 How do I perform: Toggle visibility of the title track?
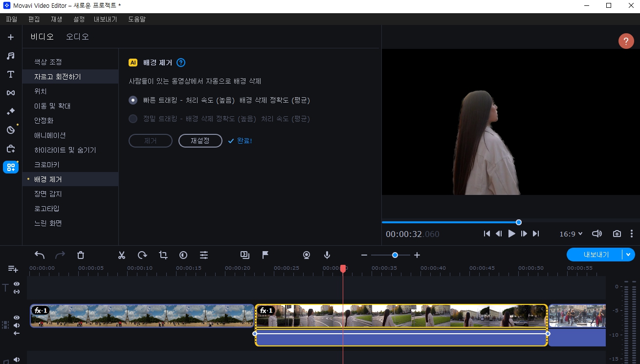(x=17, y=284)
